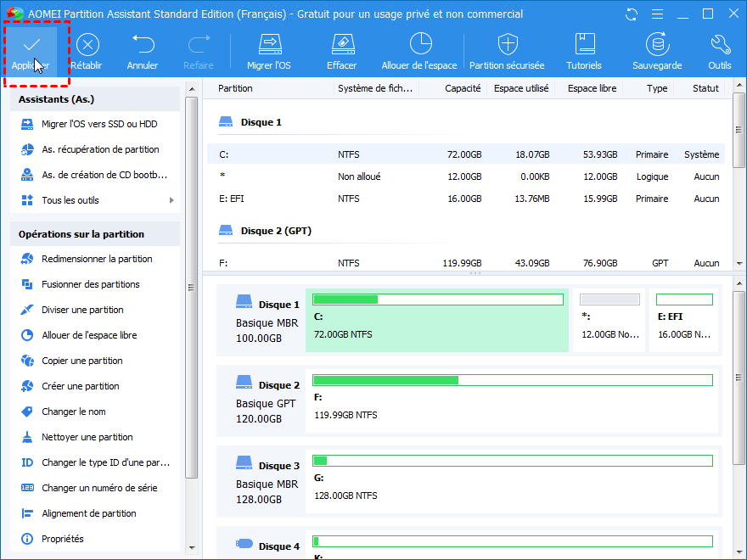Sort by Capacité column header

(x=462, y=88)
